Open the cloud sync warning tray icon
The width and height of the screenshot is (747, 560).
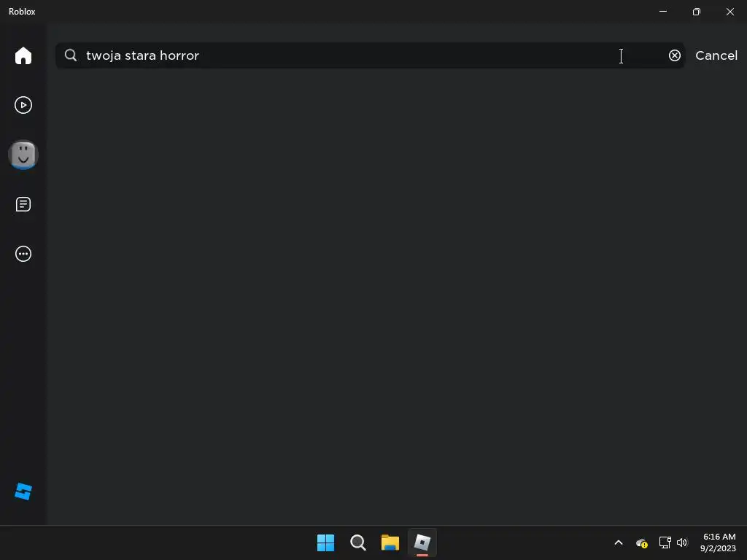click(x=642, y=542)
